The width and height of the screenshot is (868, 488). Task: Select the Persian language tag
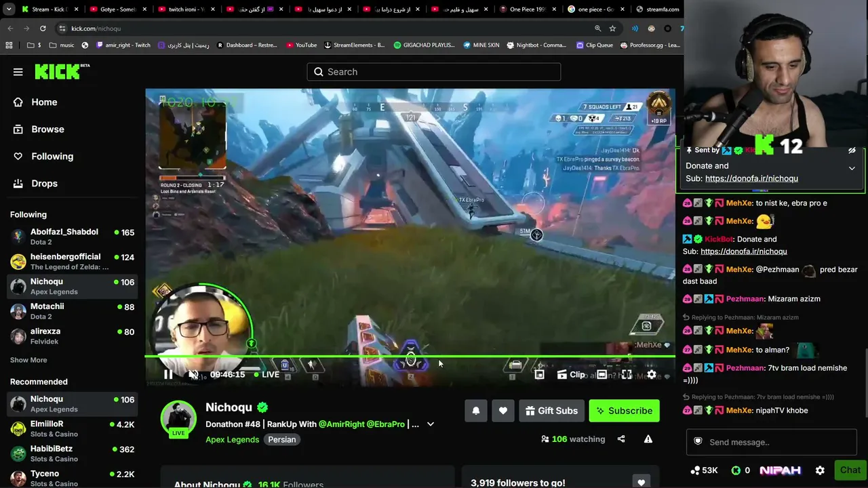click(x=281, y=439)
